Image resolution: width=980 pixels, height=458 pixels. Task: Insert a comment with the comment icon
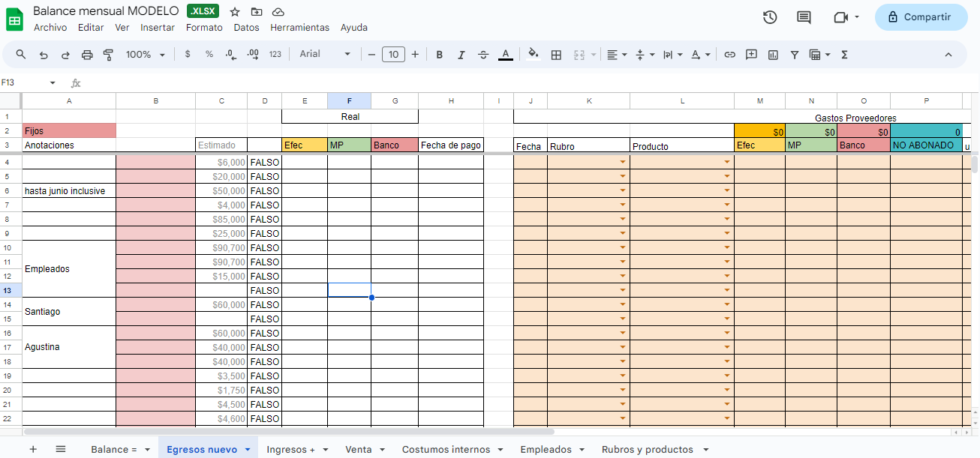pos(751,54)
